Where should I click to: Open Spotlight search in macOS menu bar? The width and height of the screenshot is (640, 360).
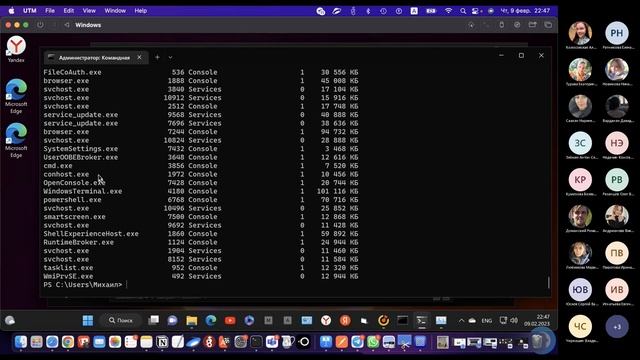[x=463, y=11]
